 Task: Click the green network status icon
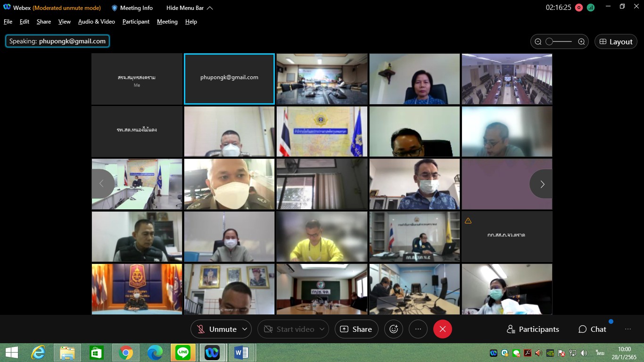(x=590, y=8)
